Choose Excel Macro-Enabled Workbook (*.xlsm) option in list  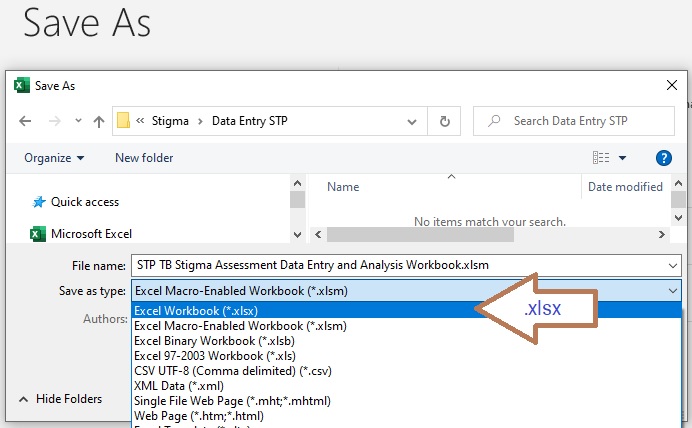406,326
